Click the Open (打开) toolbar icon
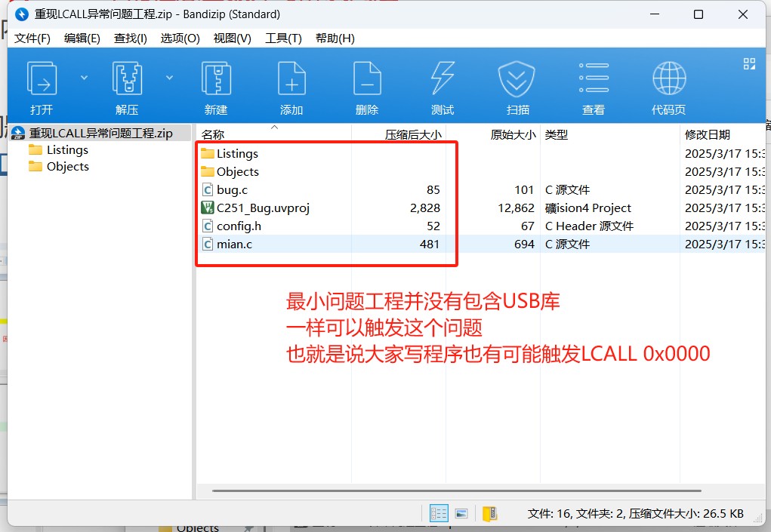771x532 pixels. (x=42, y=78)
